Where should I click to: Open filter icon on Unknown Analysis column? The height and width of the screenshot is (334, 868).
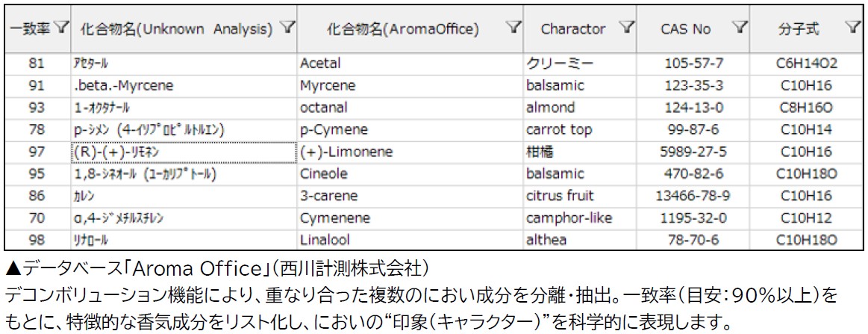(x=287, y=27)
